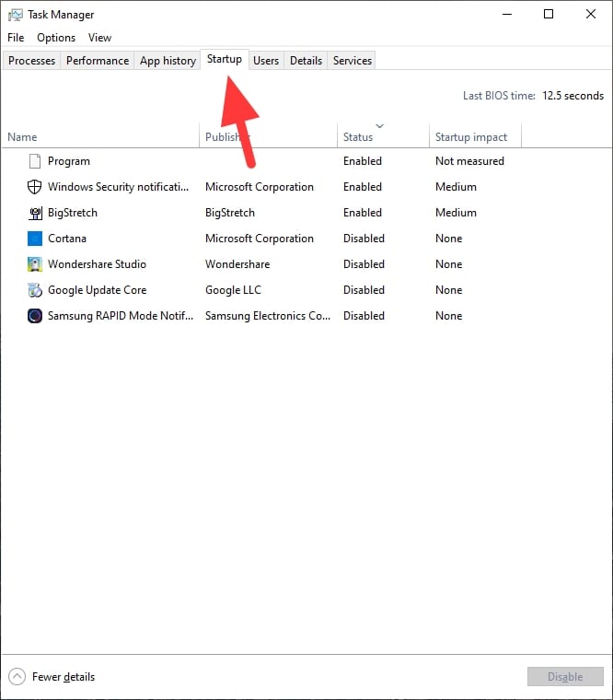Click the Disable button
This screenshot has width=613, height=700.
pos(565,677)
